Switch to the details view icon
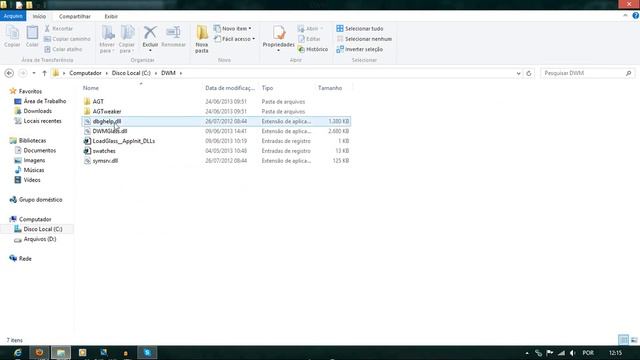The height and width of the screenshot is (360, 640). [623, 340]
